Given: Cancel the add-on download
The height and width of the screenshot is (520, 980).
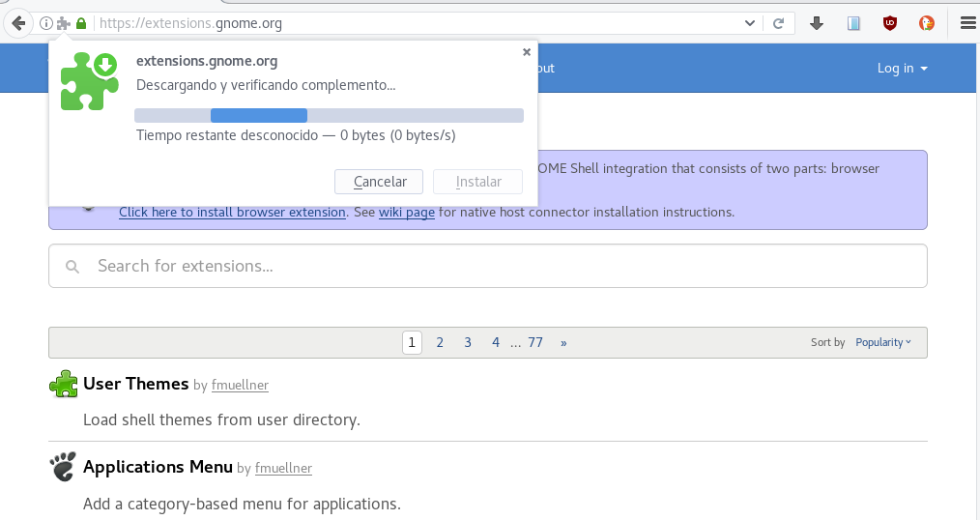Looking at the screenshot, I should 379,182.
